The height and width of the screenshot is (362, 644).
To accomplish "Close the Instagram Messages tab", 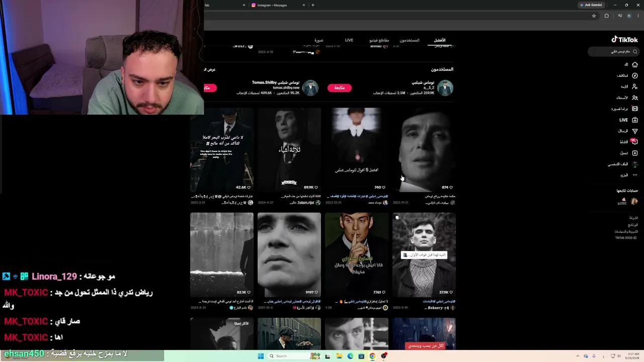I will (304, 5).
